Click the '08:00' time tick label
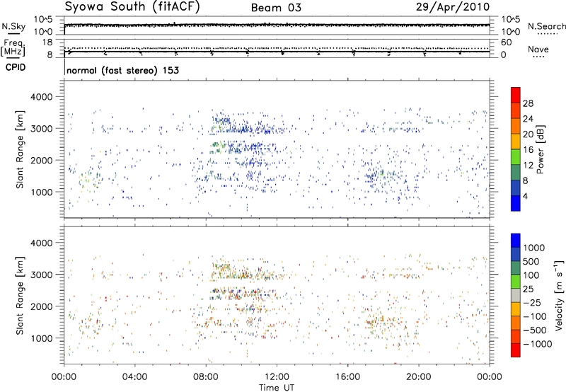 pyautogui.click(x=206, y=377)
